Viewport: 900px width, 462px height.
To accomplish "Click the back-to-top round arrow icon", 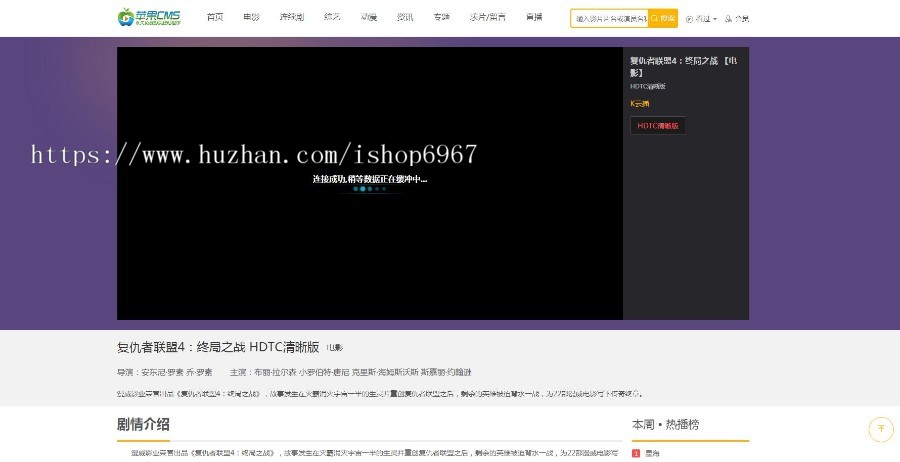I will (x=880, y=429).
